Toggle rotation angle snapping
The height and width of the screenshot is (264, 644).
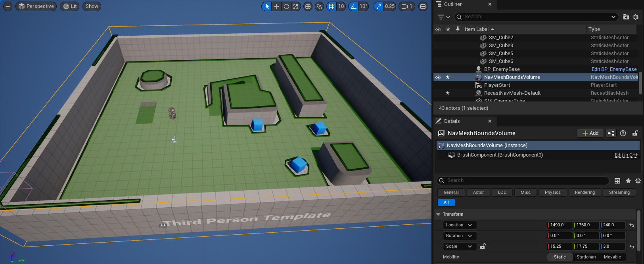point(353,6)
